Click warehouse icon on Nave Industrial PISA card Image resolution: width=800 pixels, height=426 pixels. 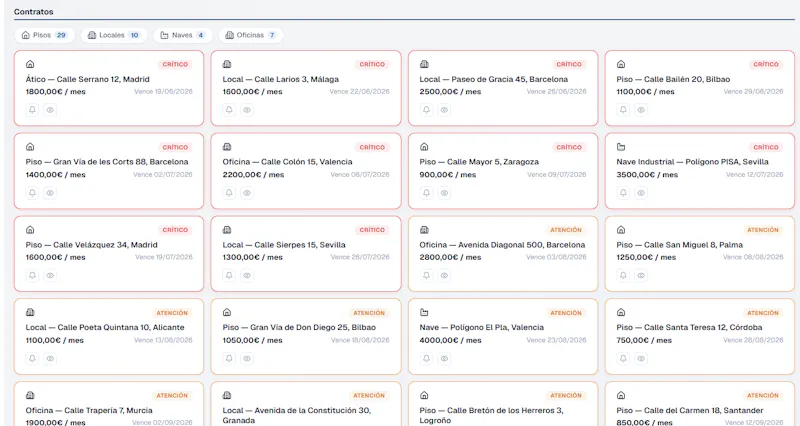point(621,147)
